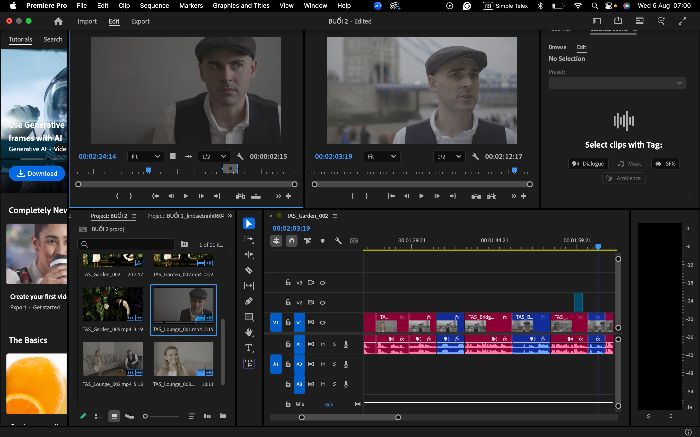
Task: Add marker in the timeline toolbar
Action: [x=322, y=241]
